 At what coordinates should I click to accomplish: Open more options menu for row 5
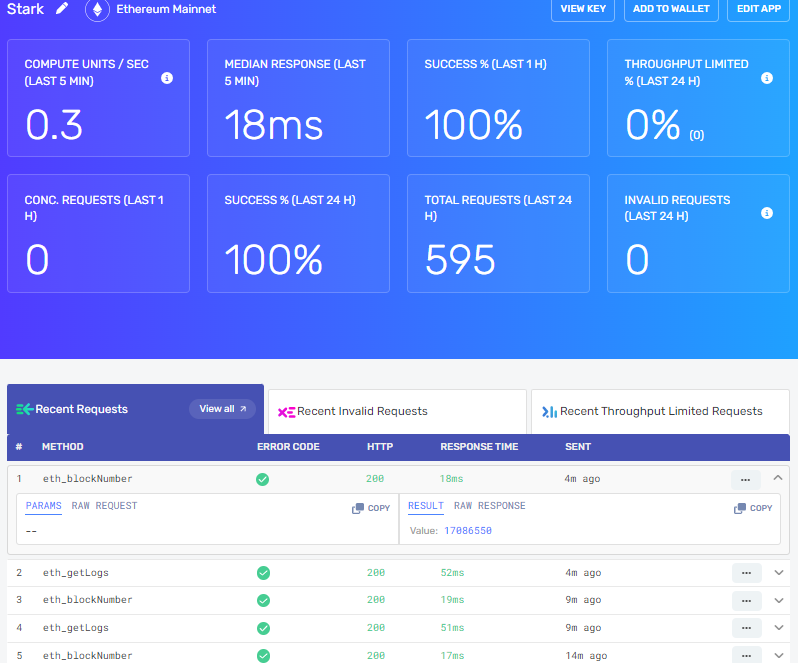tap(747, 655)
